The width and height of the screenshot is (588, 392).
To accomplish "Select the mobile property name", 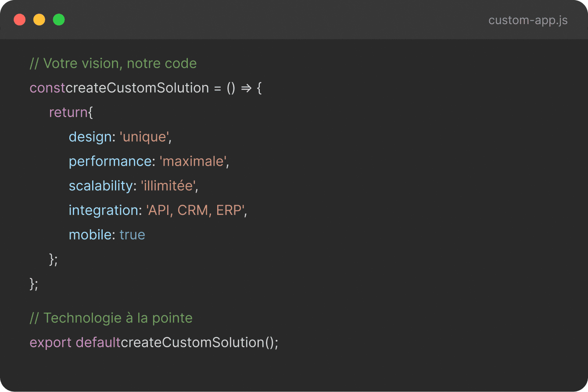I will click(x=91, y=235).
